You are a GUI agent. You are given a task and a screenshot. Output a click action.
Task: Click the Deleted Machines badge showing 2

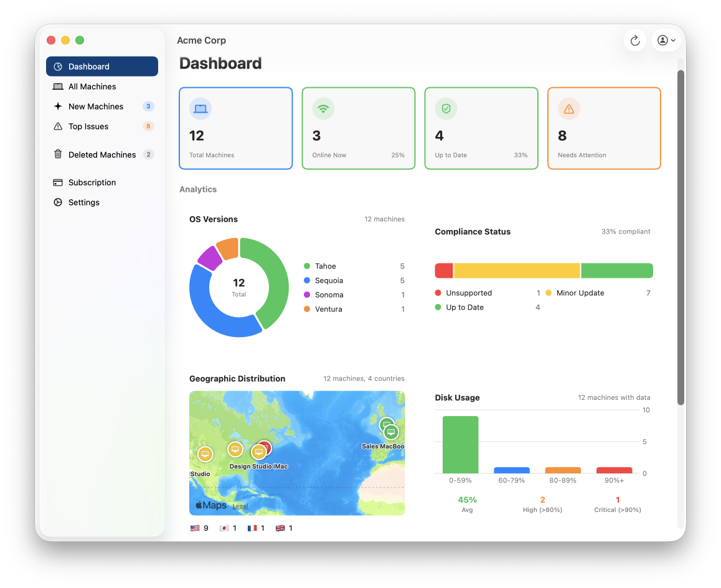(x=148, y=154)
